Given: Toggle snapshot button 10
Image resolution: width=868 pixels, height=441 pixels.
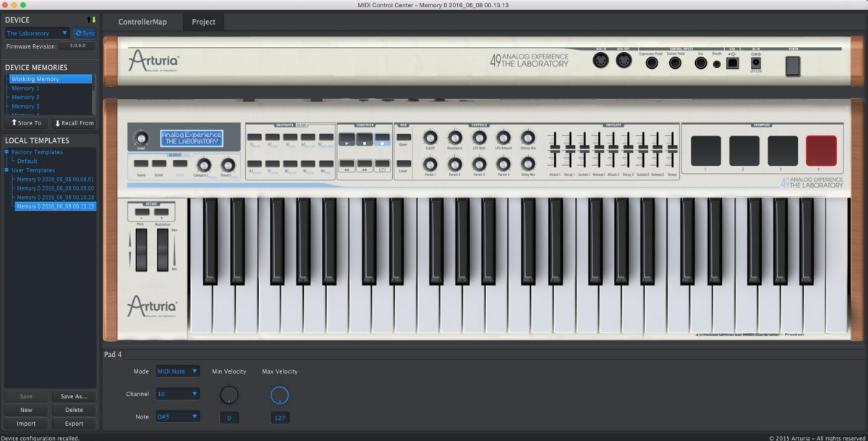Looking at the screenshot, I should point(326,164).
